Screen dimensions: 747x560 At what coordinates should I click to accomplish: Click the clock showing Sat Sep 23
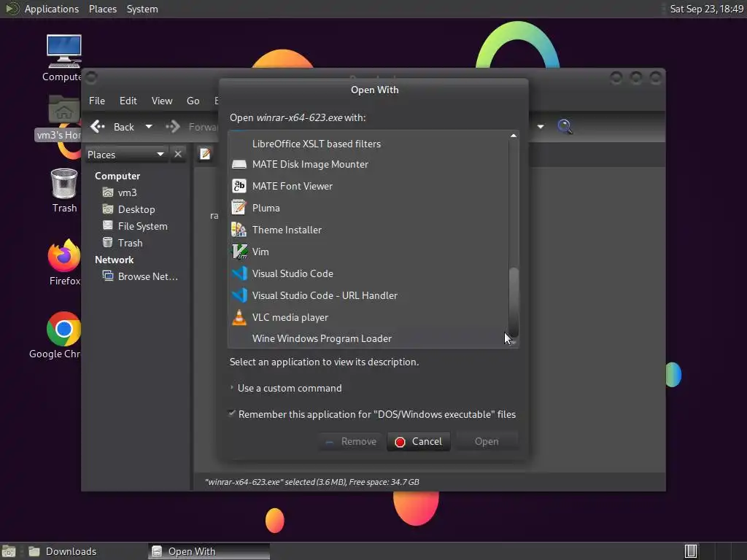tap(706, 9)
